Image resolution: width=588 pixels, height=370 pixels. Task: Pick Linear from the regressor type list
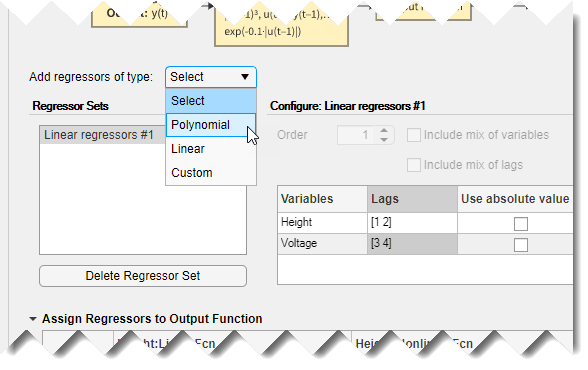click(x=211, y=149)
